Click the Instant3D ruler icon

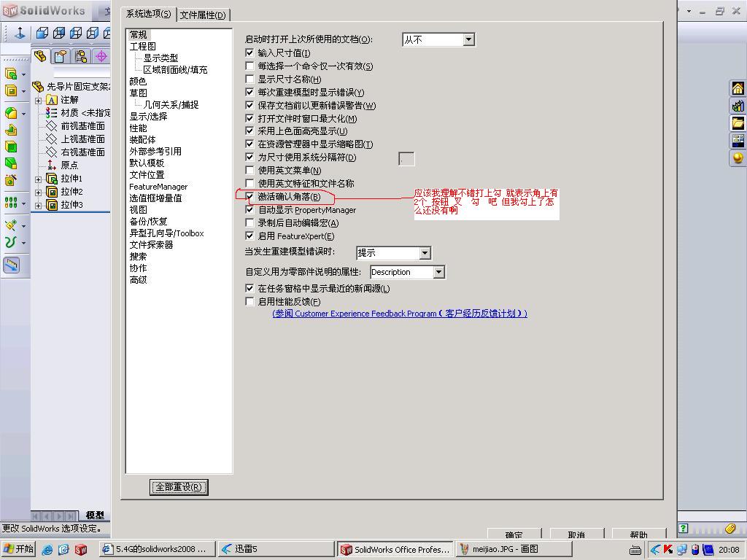pos(12,265)
